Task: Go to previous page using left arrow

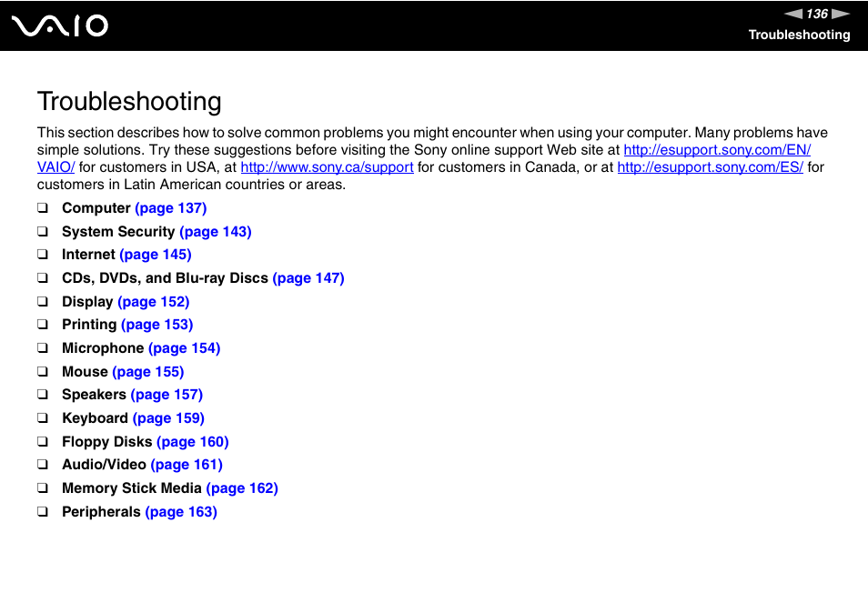Action: point(793,14)
